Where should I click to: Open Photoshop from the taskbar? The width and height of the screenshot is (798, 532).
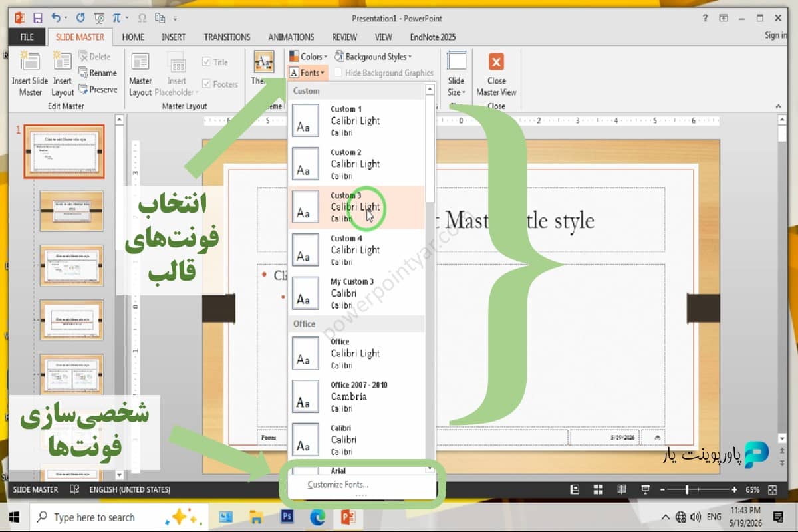[287, 517]
